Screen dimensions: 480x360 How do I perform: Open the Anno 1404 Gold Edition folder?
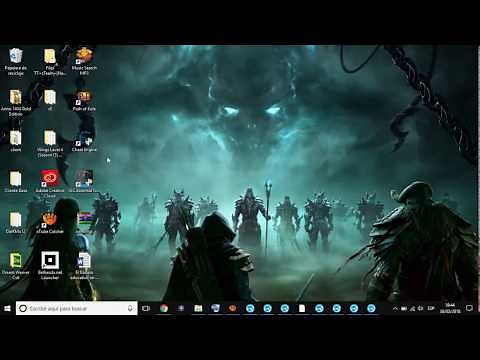[16, 103]
